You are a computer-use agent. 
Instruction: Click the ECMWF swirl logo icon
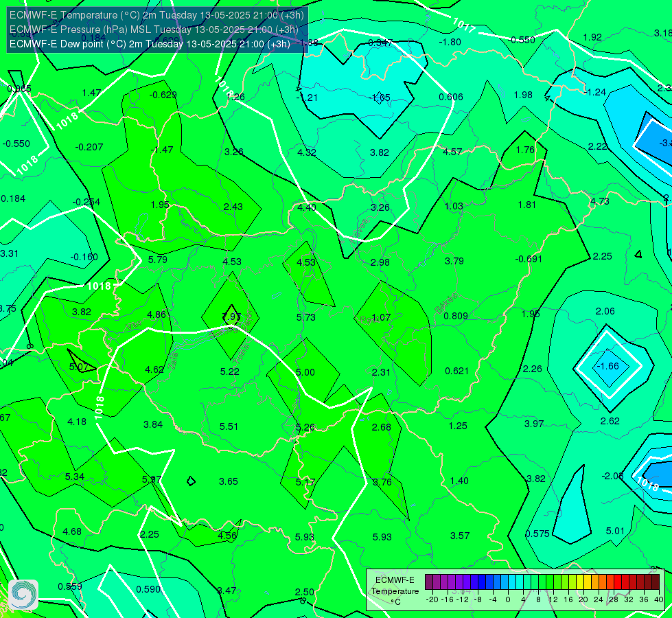(x=23, y=595)
